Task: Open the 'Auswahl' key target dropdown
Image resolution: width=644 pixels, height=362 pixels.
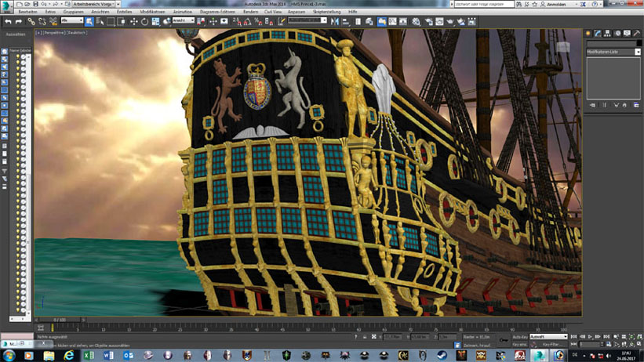Action: click(548, 337)
